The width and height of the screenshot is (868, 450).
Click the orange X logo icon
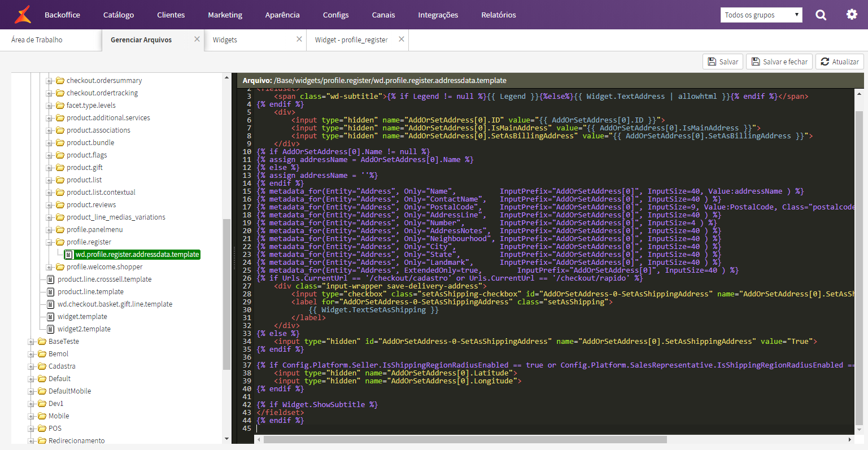click(23, 15)
